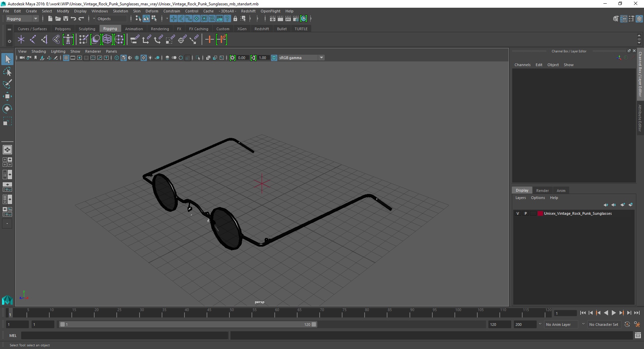
Task: Click the Set Key plus shelf icon
Action: pos(209,40)
